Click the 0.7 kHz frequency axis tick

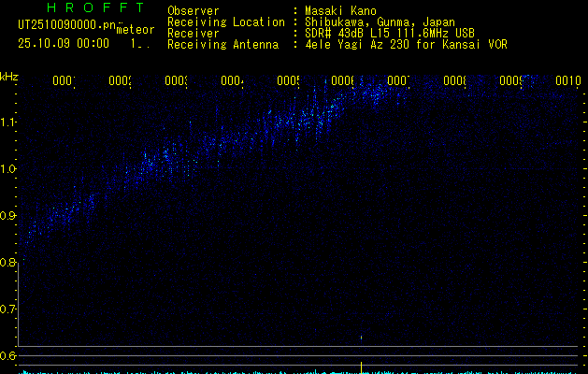(x=8, y=309)
